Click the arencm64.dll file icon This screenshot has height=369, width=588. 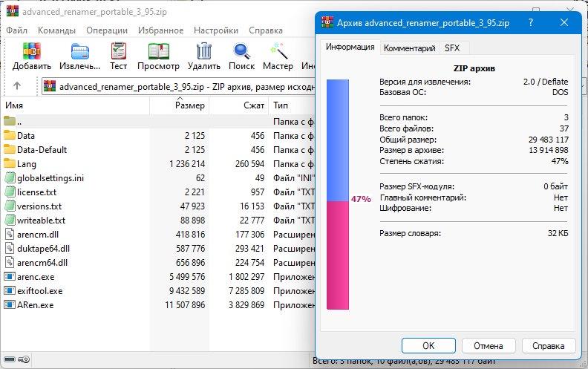tap(10, 263)
